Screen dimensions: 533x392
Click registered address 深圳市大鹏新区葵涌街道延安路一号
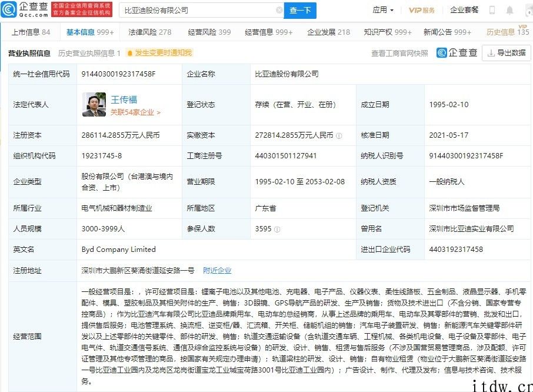click(x=138, y=271)
